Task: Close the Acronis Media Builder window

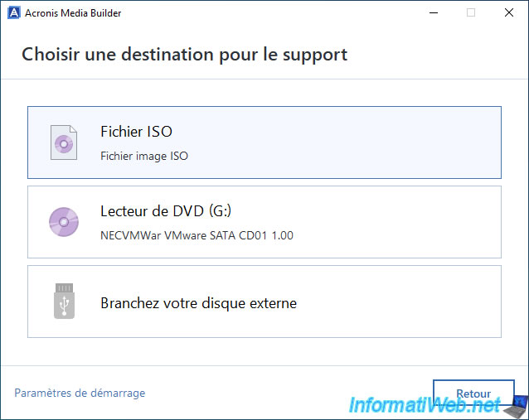Action: tap(508, 13)
